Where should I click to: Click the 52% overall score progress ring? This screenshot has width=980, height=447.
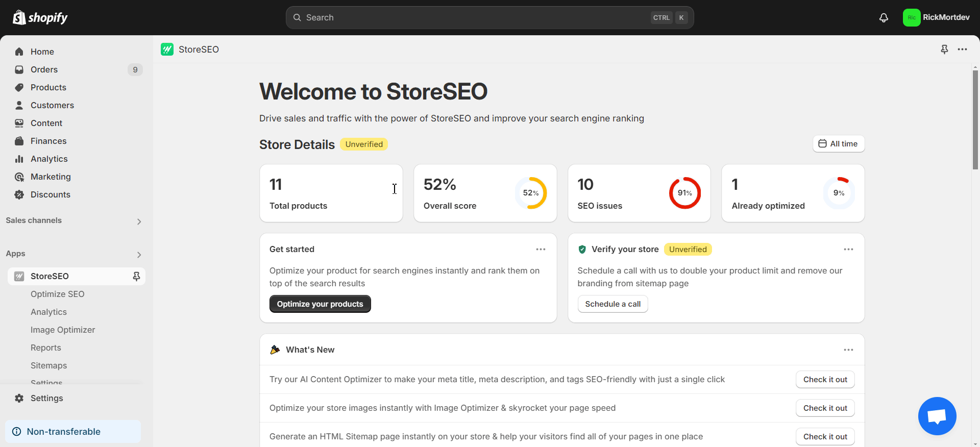530,193
